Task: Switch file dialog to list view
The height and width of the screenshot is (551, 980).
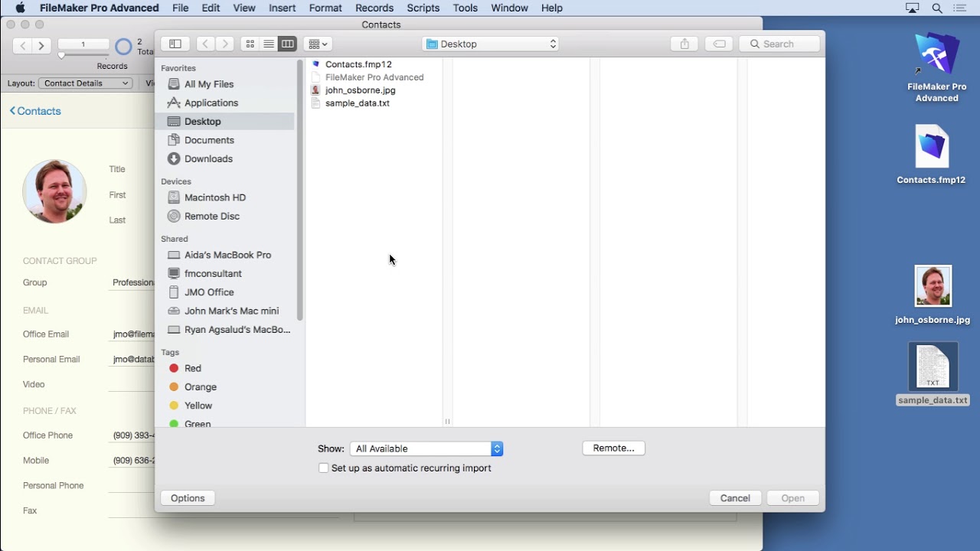Action: (x=269, y=44)
